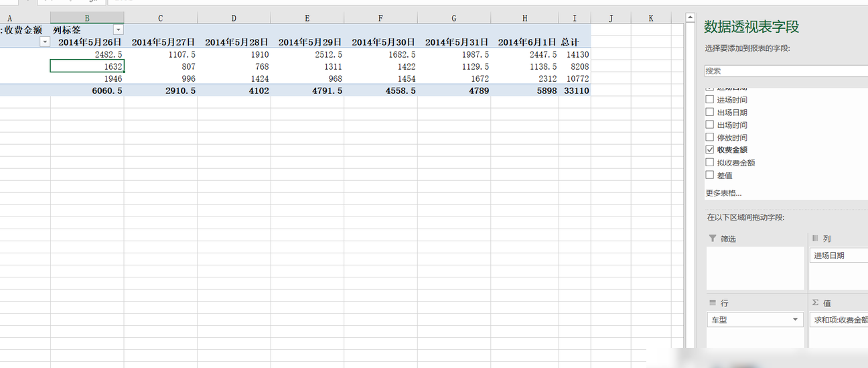This screenshot has height=368, width=868.
Task: Check the 差值 field checkbox
Action: (710, 175)
